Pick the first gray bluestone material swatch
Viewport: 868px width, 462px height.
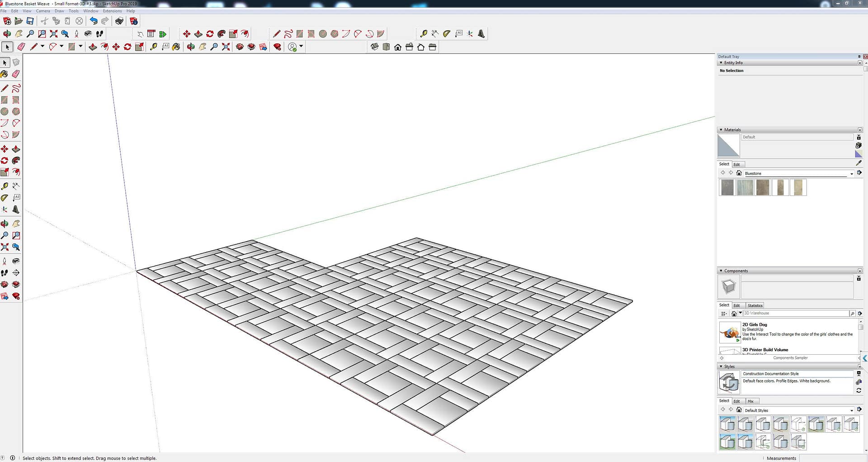727,187
